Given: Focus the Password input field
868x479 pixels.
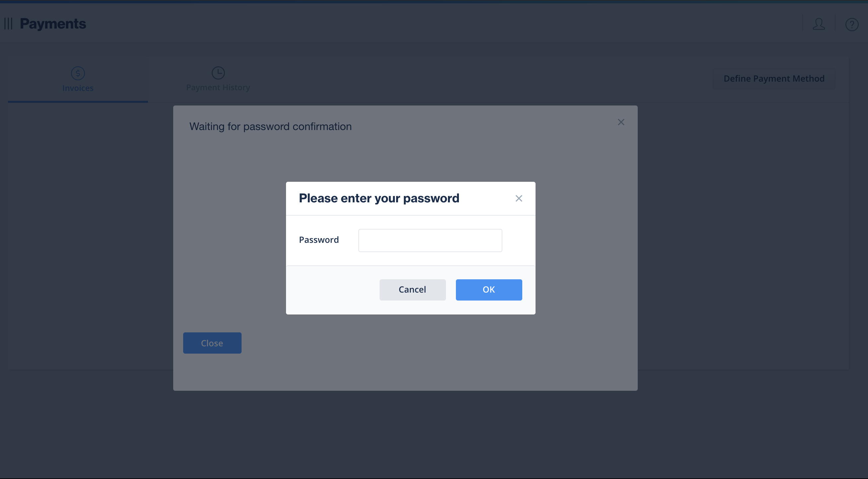Looking at the screenshot, I should tap(430, 240).
